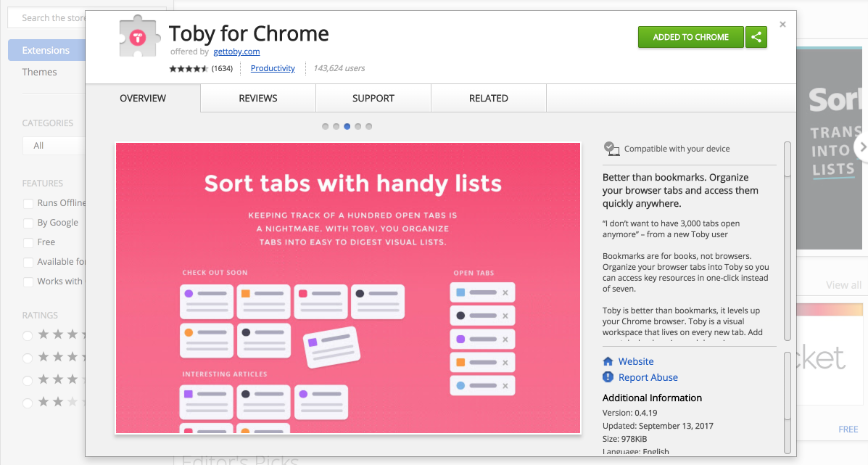
Task: Click the (1634) review count
Action: pyautogui.click(x=222, y=68)
